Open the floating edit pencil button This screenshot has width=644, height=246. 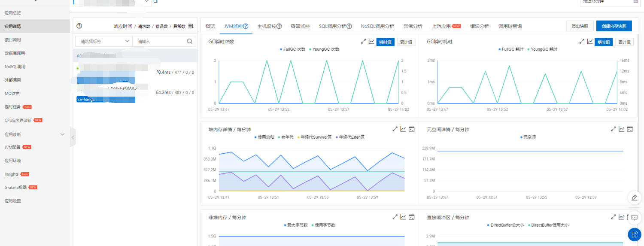[634, 197]
